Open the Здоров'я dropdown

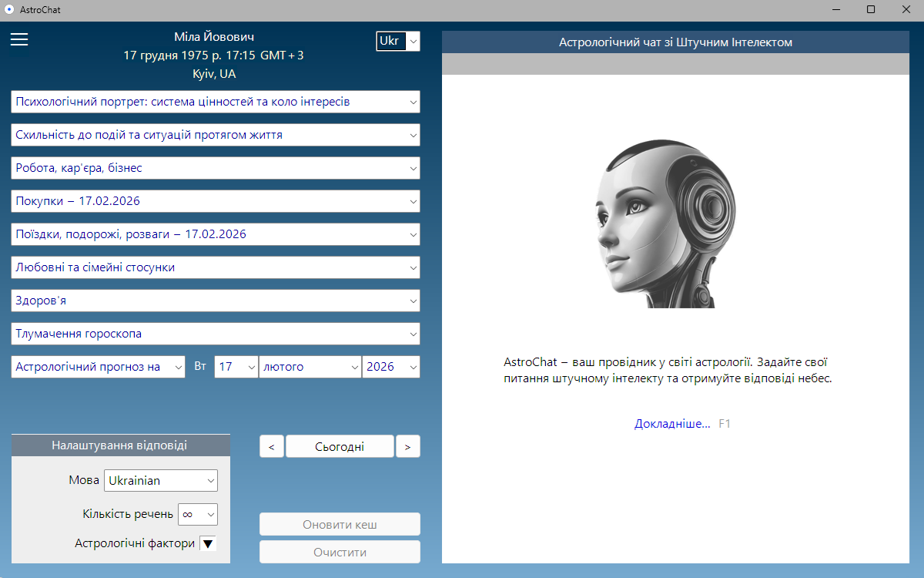tap(216, 301)
